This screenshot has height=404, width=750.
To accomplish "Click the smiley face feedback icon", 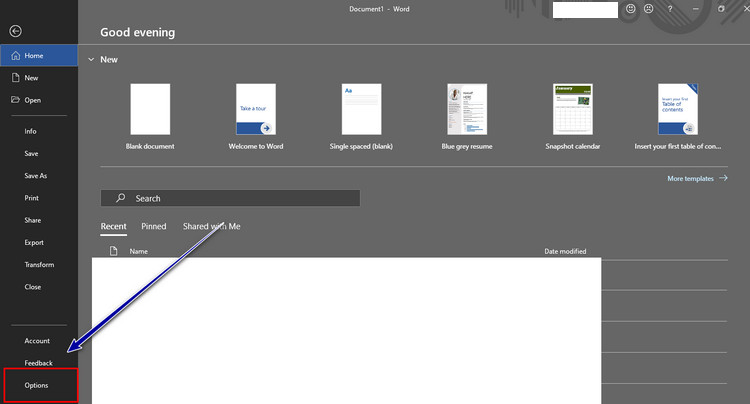I will pos(631,9).
